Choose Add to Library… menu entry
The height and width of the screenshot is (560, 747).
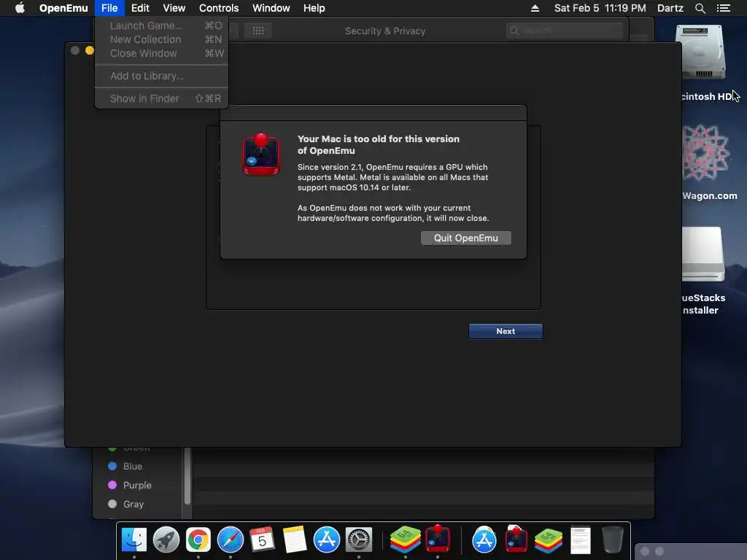pos(161,76)
